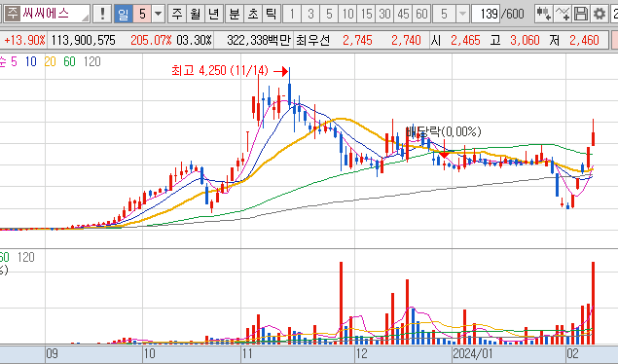This screenshot has width=618, height=364.
Task: Click the 2,740 bid price value
Action: click(x=406, y=40)
